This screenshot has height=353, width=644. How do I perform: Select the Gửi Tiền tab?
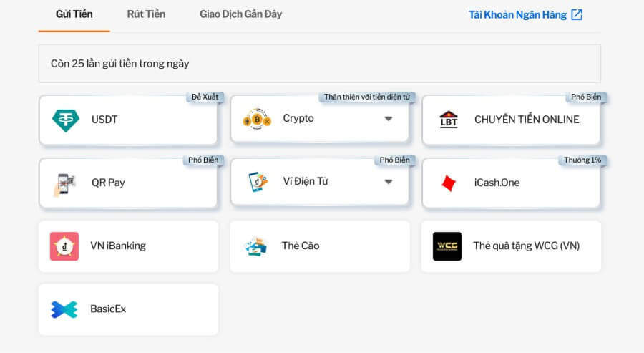74,14
